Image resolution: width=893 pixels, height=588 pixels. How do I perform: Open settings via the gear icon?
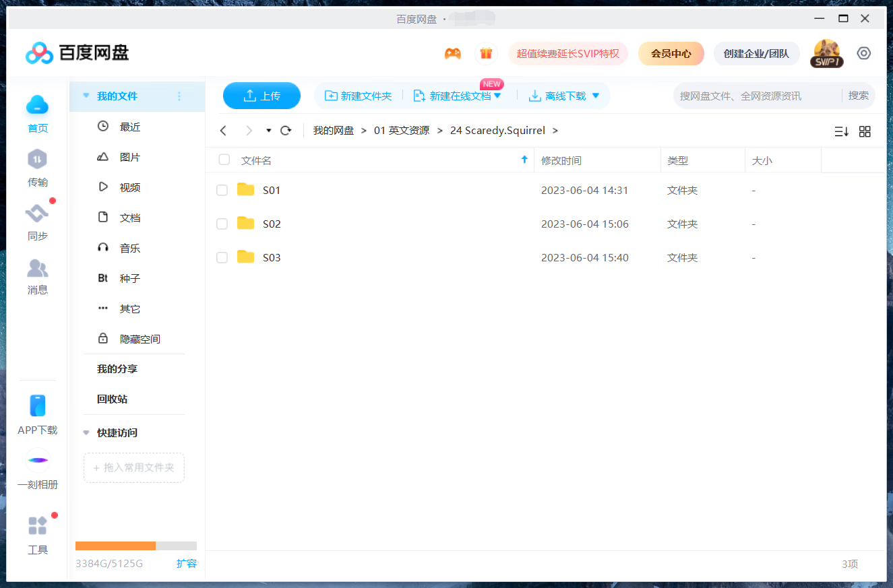point(863,53)
